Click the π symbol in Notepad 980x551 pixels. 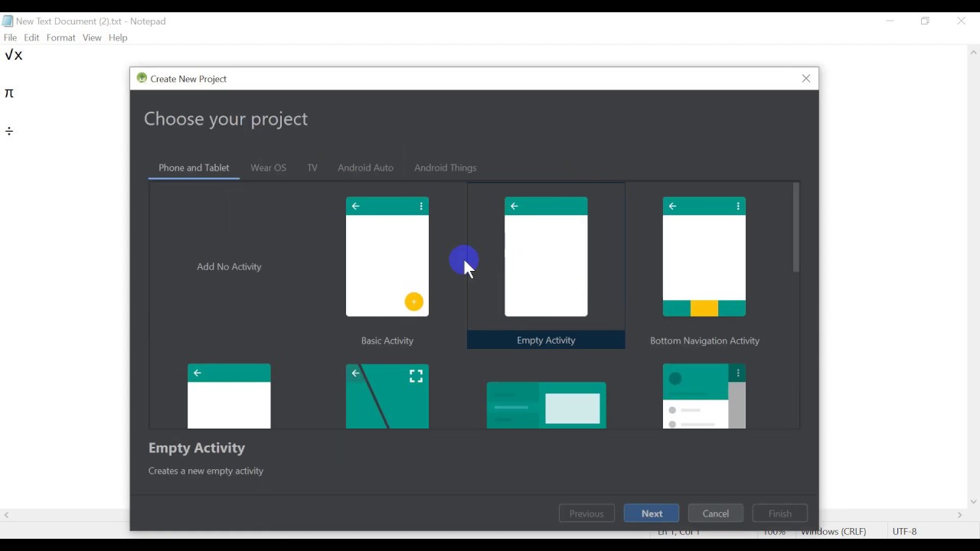9,93
